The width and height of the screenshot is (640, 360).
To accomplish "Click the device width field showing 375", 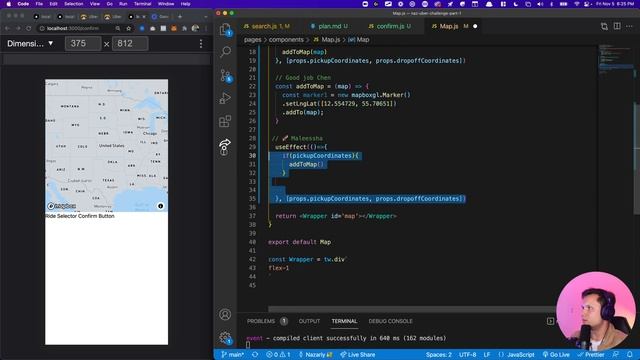I will pyautogui.click(x=83, y=44).
